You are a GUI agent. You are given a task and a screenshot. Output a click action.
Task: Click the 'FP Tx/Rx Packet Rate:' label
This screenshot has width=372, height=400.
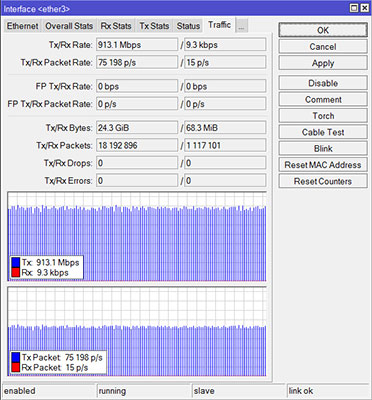point(50,104)
